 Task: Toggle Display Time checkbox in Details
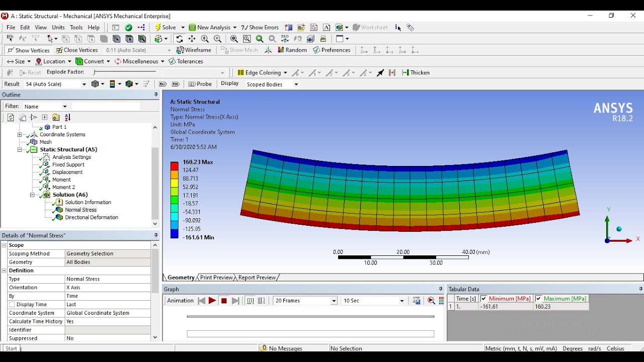click(12, 305)
